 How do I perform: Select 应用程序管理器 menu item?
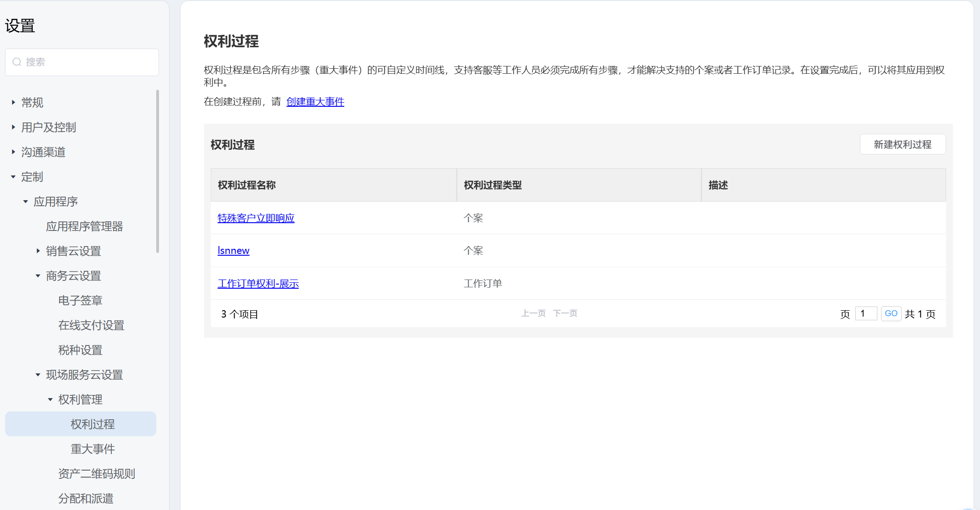(x=84, y=226)
